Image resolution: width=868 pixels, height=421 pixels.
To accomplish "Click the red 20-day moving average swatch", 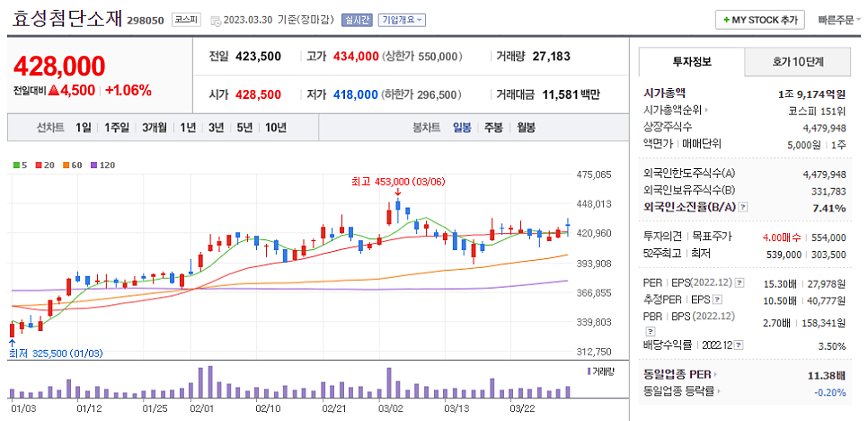I will tap(38, 166).
